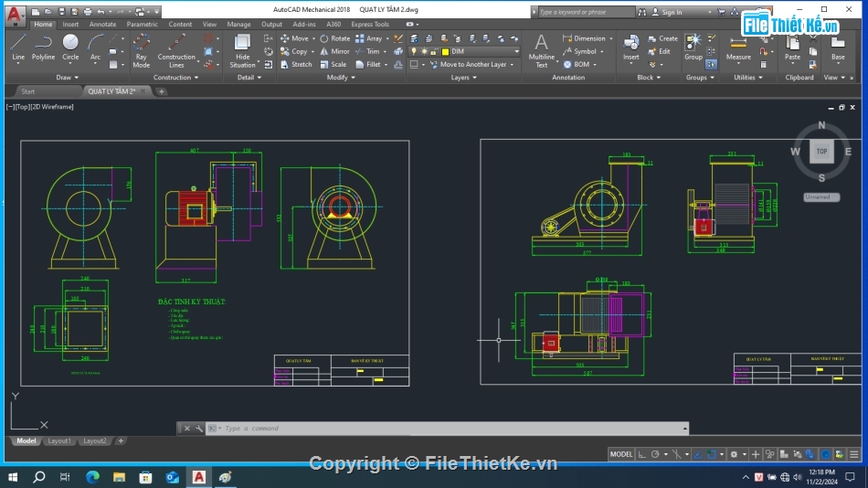Toggle the MODEL space button
Screen dimensions: 868x488
coord(620,454)
